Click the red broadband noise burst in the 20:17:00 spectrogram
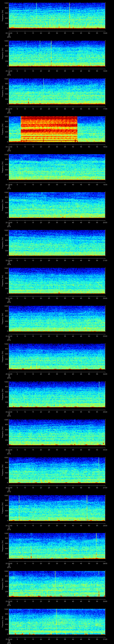 pyautogui.click(x=49, y=129)
